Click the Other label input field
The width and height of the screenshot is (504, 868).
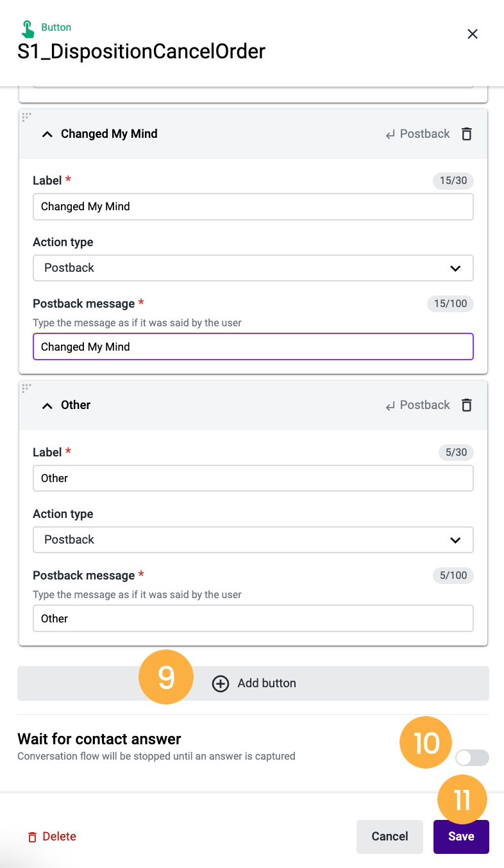click(x=253, y=478)
